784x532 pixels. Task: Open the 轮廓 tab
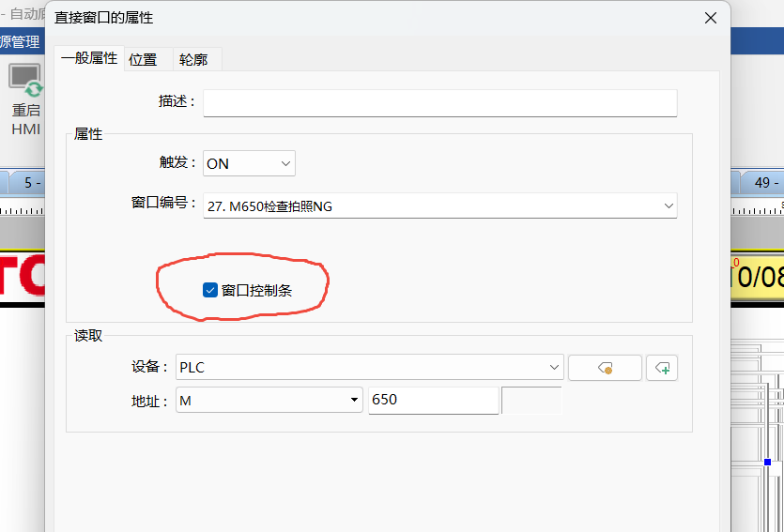tap(192, 59)
